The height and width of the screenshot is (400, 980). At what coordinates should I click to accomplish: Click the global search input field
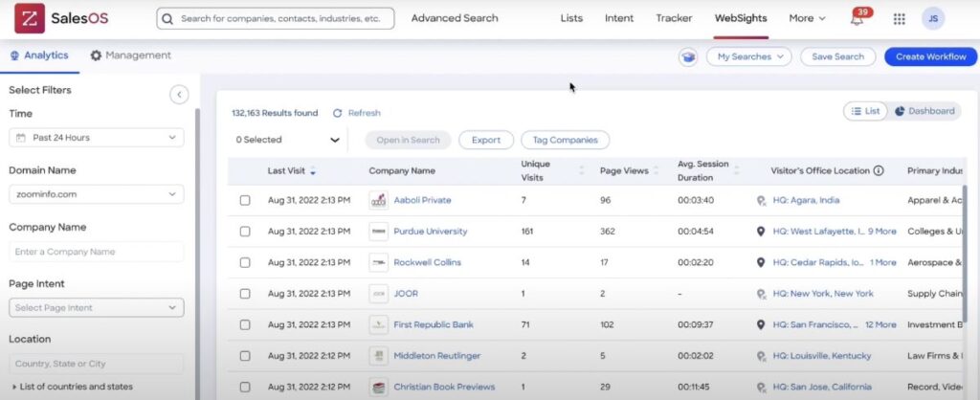(x=276, y=19)
